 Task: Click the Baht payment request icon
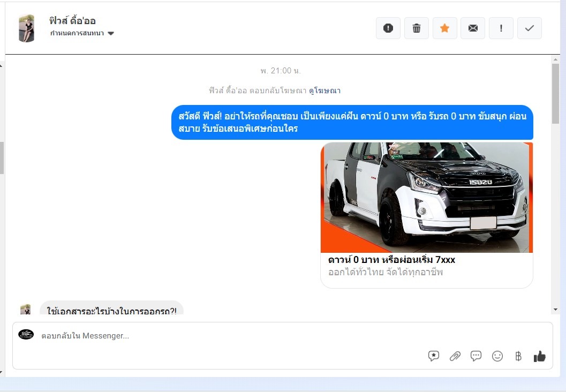click(x=518, y=356)
